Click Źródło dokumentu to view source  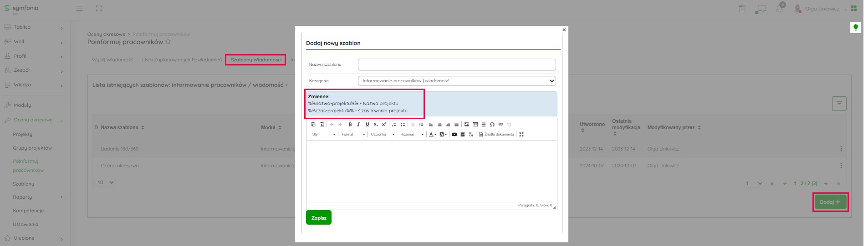click(x=496, y=134)
